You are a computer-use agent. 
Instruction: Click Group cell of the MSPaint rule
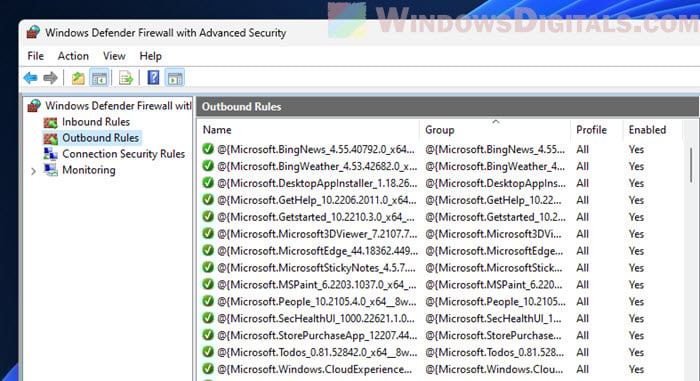point(493,285)
